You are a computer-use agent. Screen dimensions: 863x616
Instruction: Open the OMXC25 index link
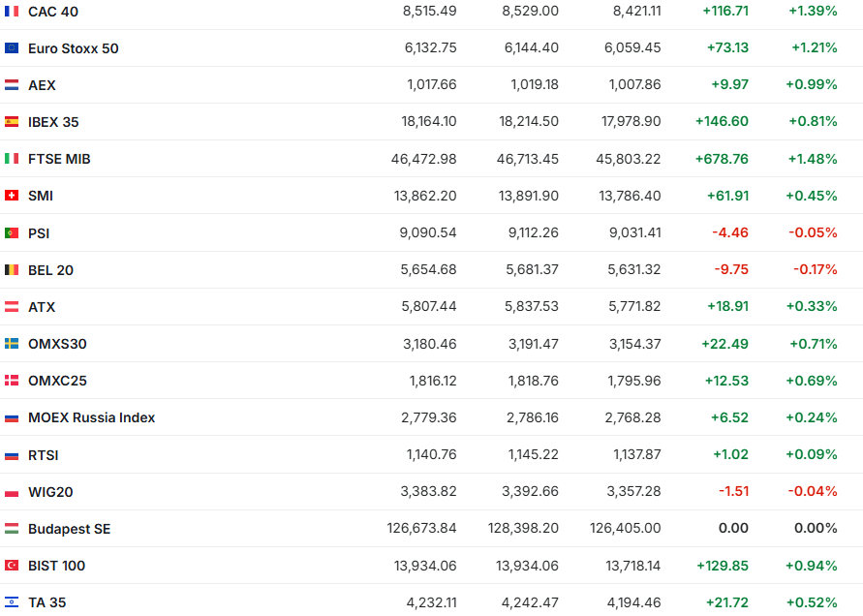(57, 381)
